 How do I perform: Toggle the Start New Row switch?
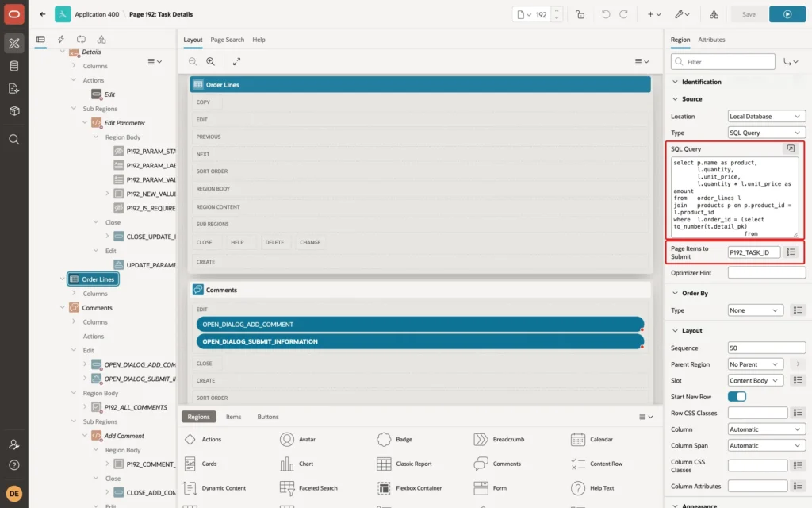(737, 397)
